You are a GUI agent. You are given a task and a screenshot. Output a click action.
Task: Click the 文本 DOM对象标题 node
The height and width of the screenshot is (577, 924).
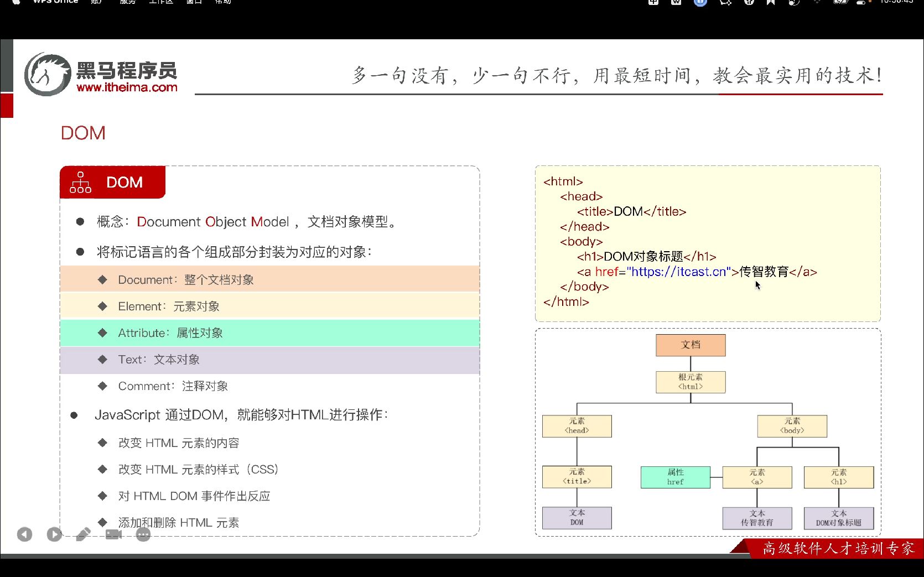coord(838,518)
